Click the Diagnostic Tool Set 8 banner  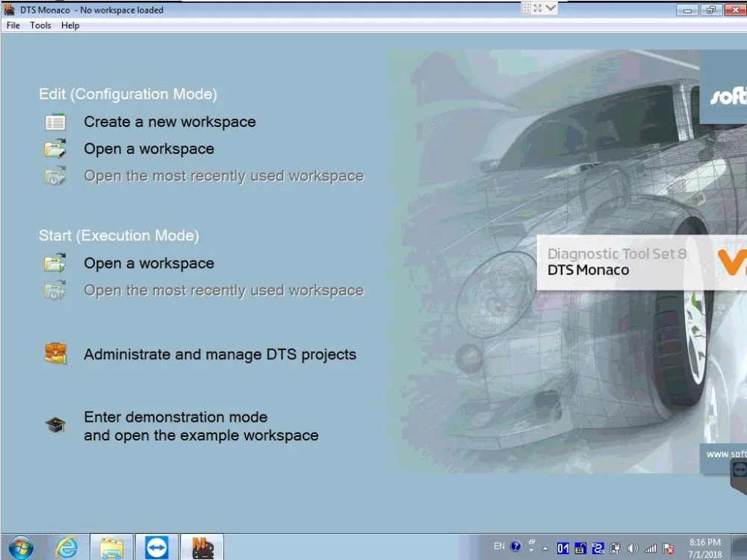pos(641,262)
